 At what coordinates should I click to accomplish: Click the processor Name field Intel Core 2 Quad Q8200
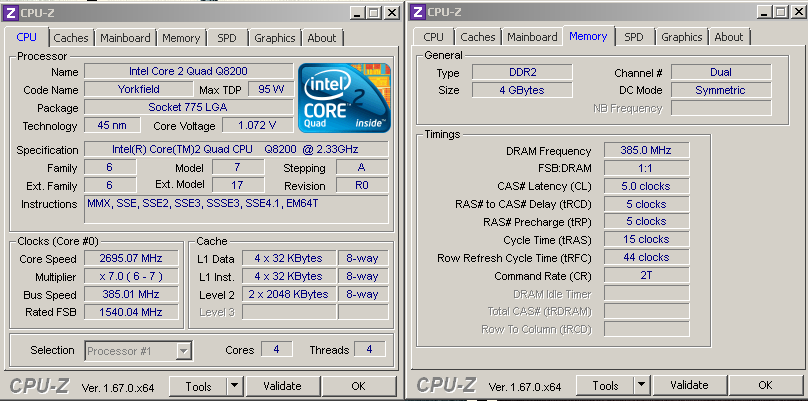point(189,71)
